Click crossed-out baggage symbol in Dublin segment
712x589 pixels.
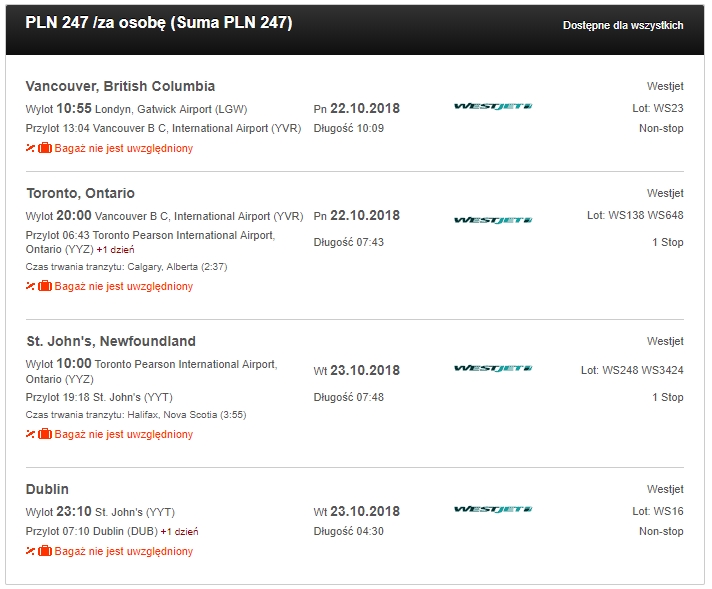tap(30, 551)
